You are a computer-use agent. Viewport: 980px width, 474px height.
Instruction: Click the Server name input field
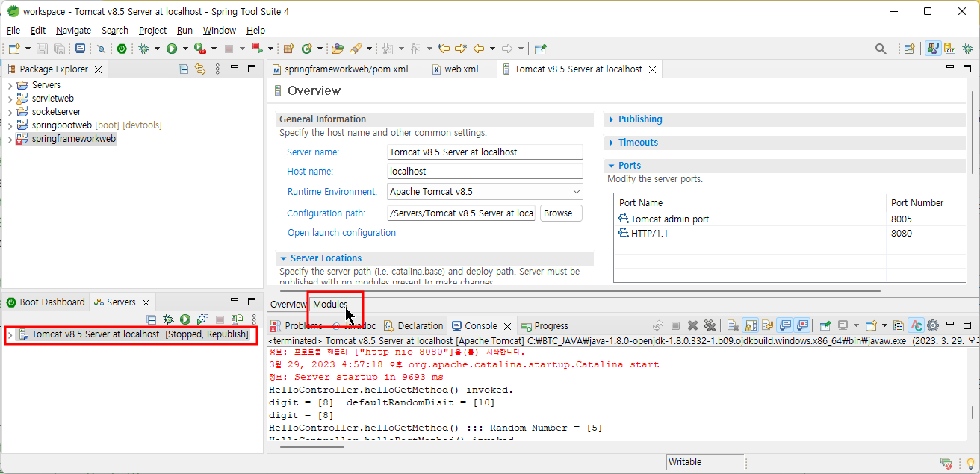coord(485,152)
